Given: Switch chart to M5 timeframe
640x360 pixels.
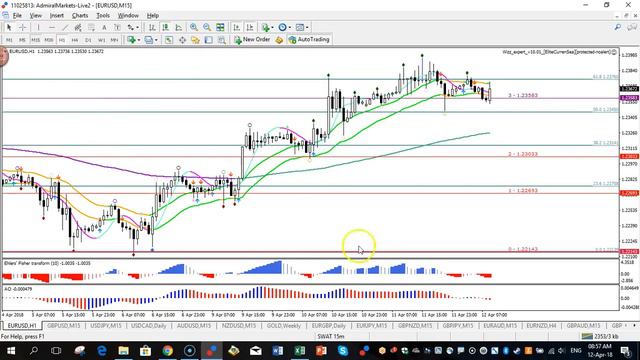Looking at the screenshot, I should [x=22, y=40].
